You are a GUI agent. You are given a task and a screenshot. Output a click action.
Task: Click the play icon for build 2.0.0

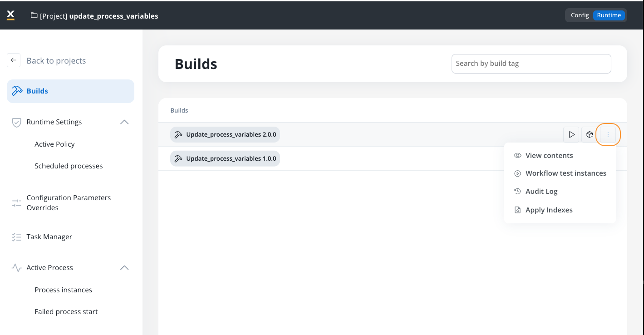[571, 134]
